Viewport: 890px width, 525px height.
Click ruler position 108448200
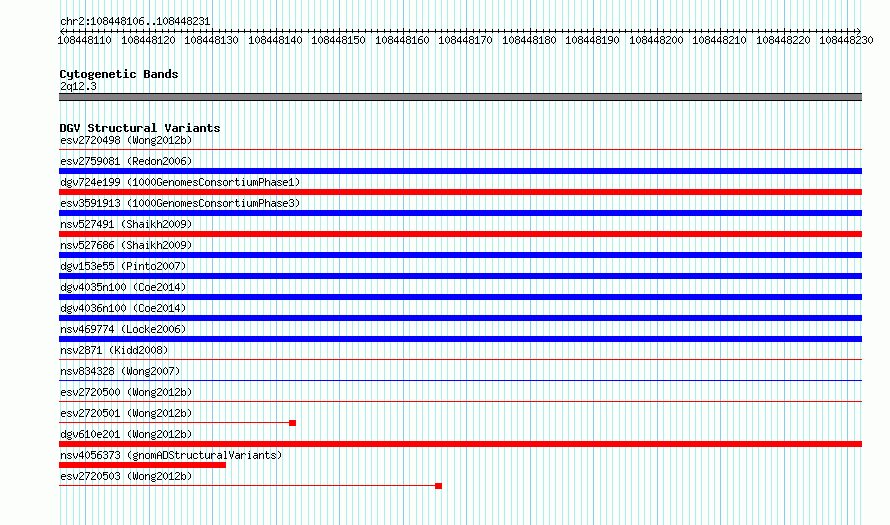(x=656, y=40)
